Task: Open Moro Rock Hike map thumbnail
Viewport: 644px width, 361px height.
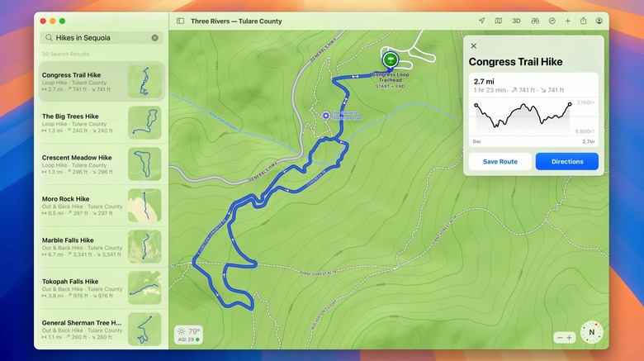Action: pyautogui.click(x=144, y=206)
